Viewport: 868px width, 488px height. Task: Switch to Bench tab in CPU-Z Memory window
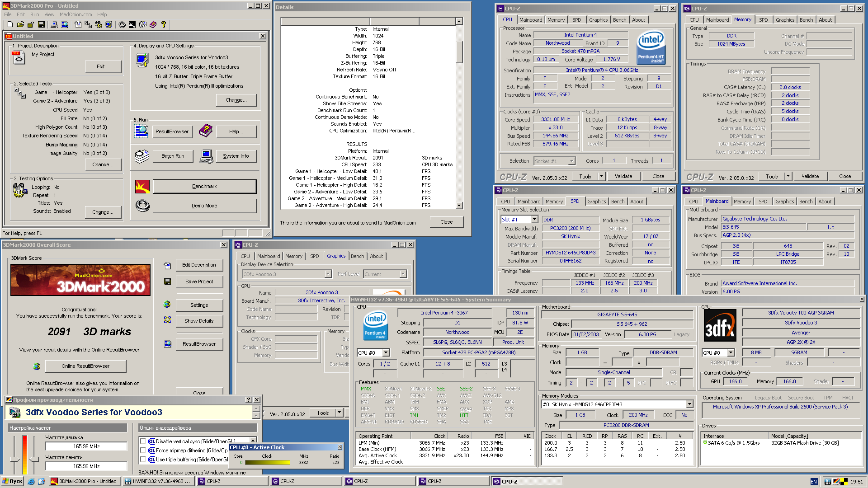[806, 20]
